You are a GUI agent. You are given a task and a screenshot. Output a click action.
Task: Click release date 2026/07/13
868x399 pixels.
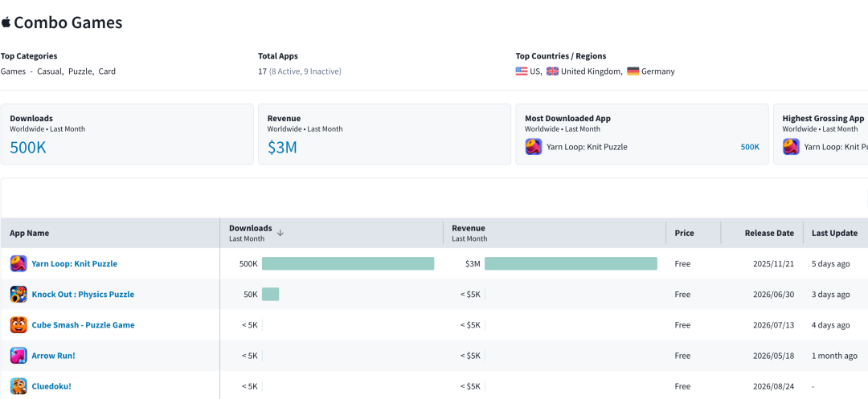coord(773,325)
